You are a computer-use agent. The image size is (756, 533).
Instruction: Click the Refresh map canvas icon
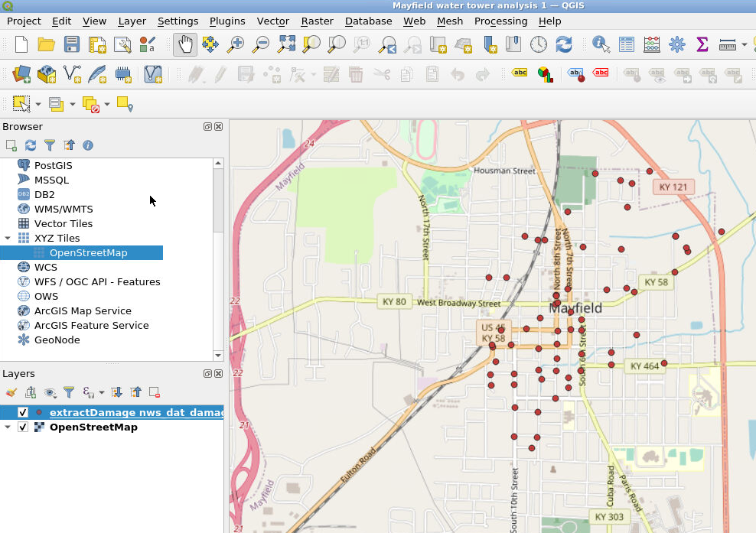click(x=564, y=44)
